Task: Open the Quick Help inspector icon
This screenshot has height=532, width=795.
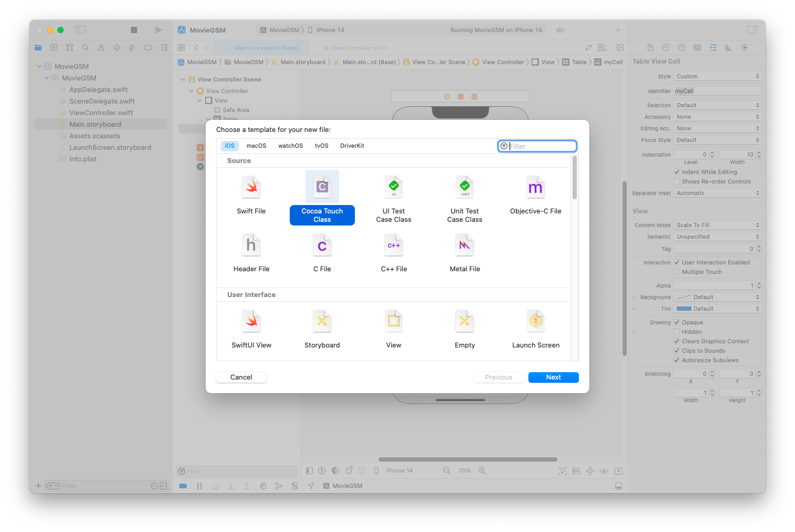Action: 681,48
